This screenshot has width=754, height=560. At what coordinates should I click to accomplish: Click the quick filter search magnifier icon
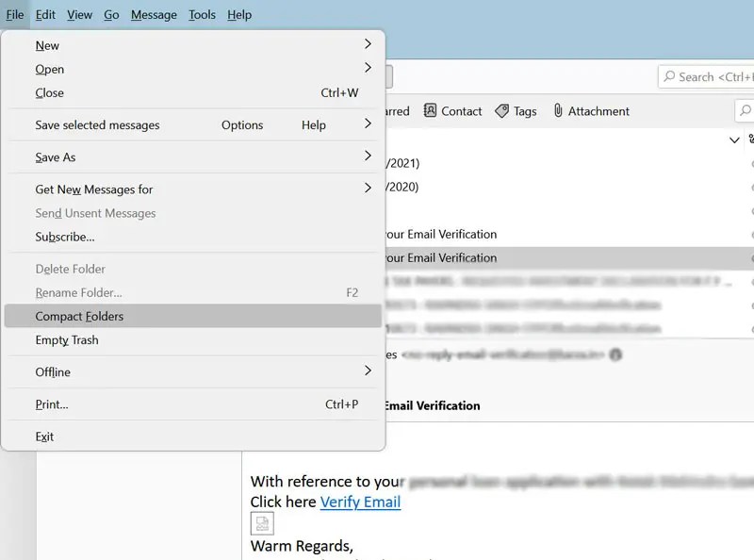745,110
